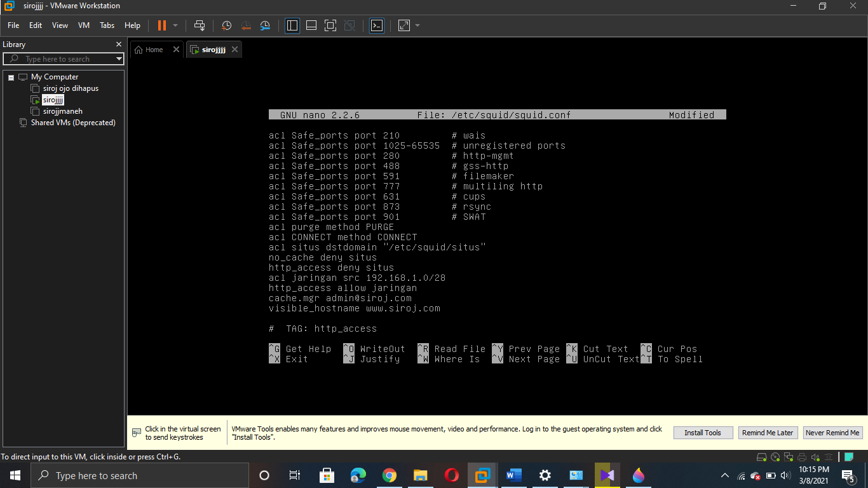868x488 pixels.
Task: Take a snapshot of sirojjjj
Action: click(x=226, y=25)
